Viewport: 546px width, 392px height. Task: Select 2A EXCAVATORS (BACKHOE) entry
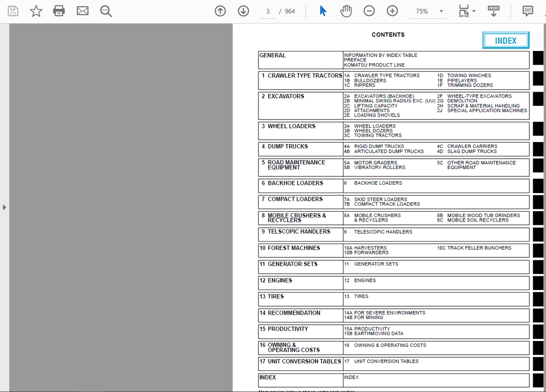(x=379, y=97)
